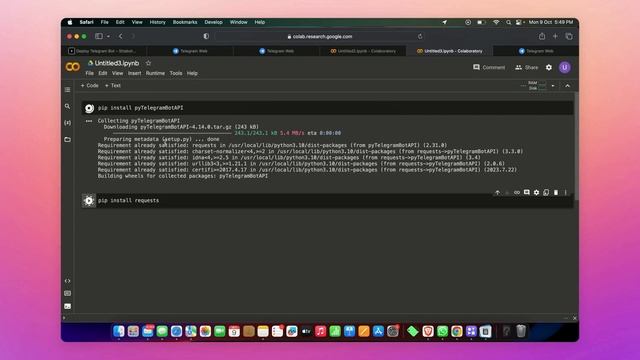Stop the running pip install pyTelegramBotAPI cell
The width and height of the screenshot is (640, 360).
(x=89, y=108)
